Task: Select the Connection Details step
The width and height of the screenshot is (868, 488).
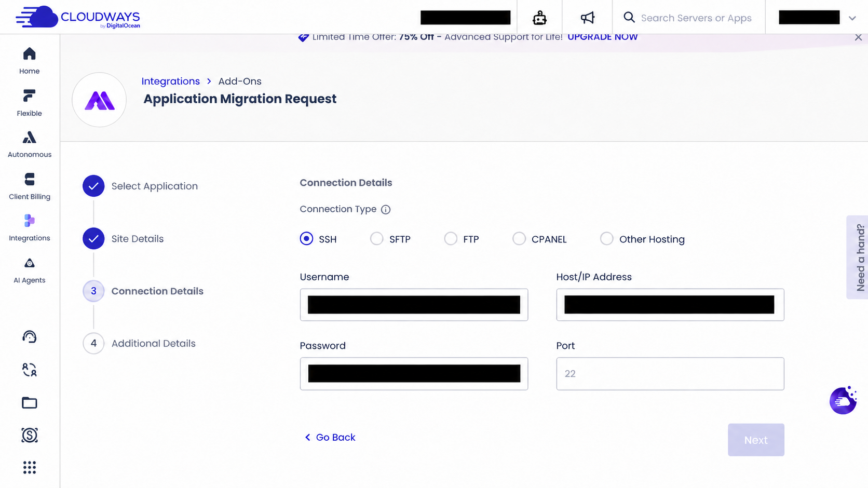Action: click(x=143, y=291)
